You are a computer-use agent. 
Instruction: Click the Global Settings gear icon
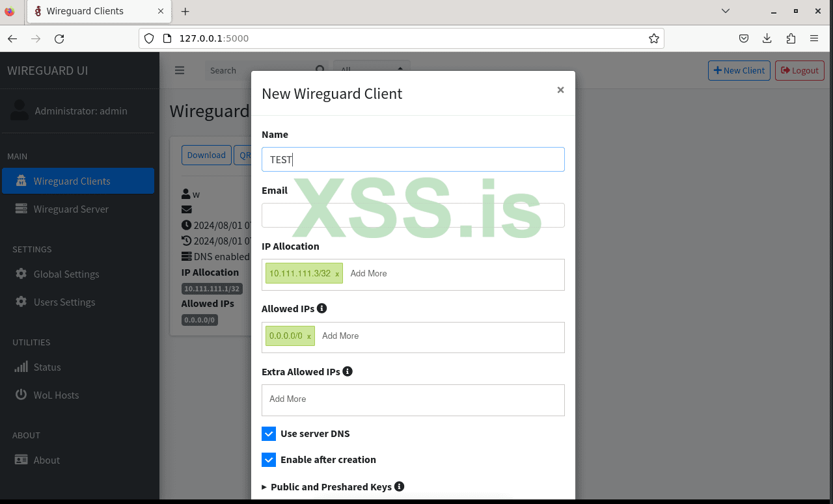click(21, 274)
